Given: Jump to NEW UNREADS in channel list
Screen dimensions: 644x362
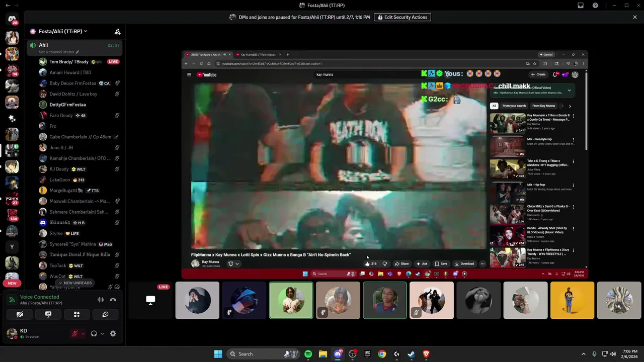Looking at the screenshot, I should pyautogui.click(x=74, y=283).
